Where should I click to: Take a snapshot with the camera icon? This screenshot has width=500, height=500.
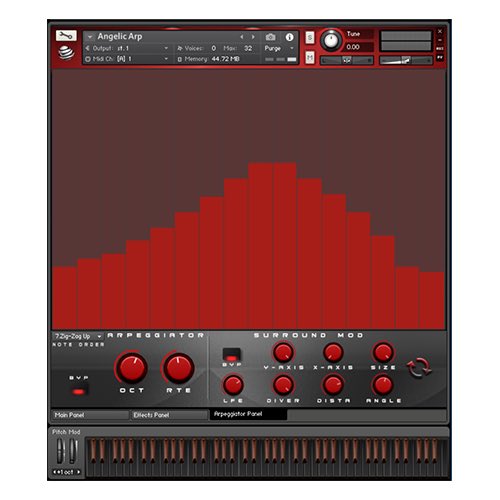[270, 37]
